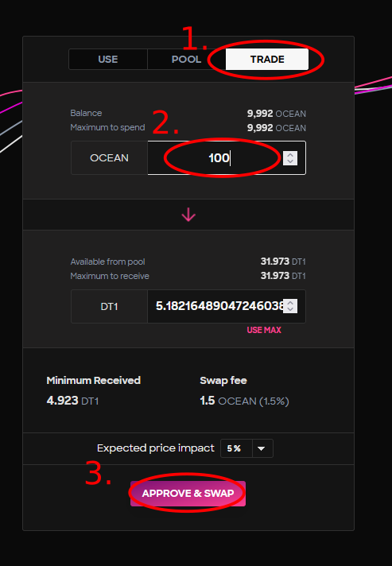Click the USE MAX link
Screen dimensions: 392x566
(264, 330)
